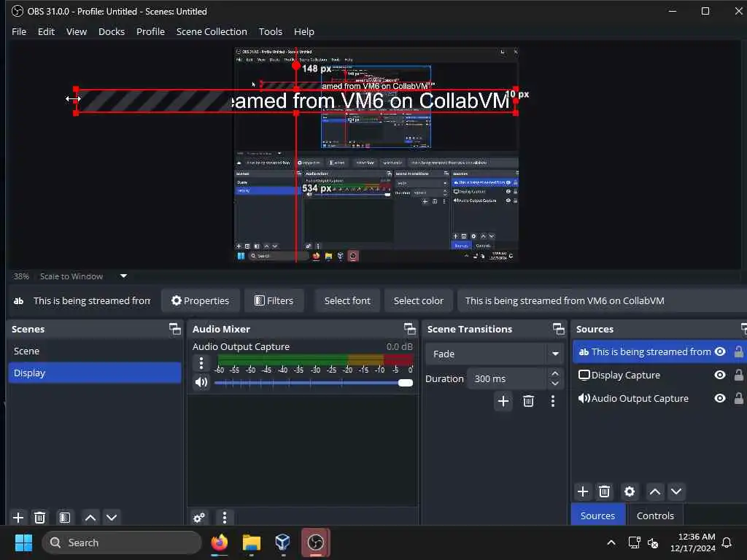Viewport: 747px width, 560px height.
Task: Switch to the Controls tab
Action: [x=655, y=516]
